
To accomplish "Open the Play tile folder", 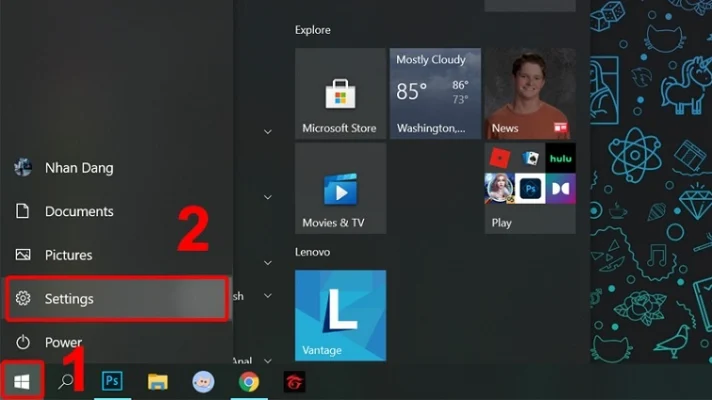I will [x=527, y=188].
